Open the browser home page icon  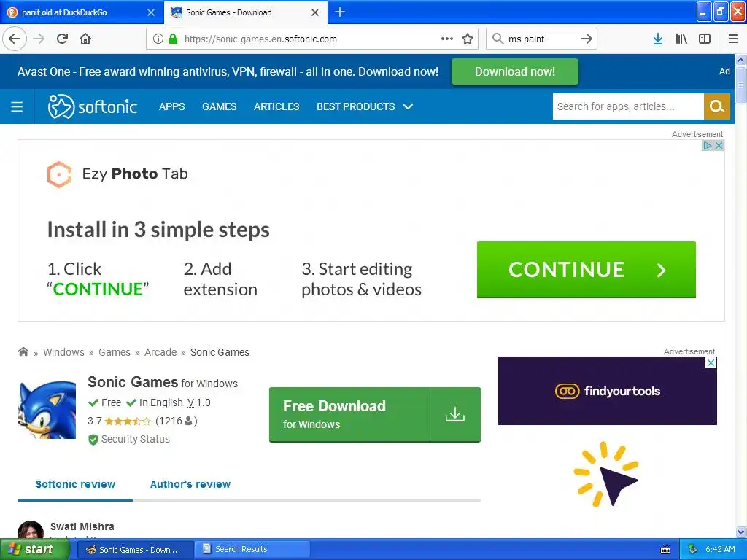pyautogui.click(x=85, y=39)
